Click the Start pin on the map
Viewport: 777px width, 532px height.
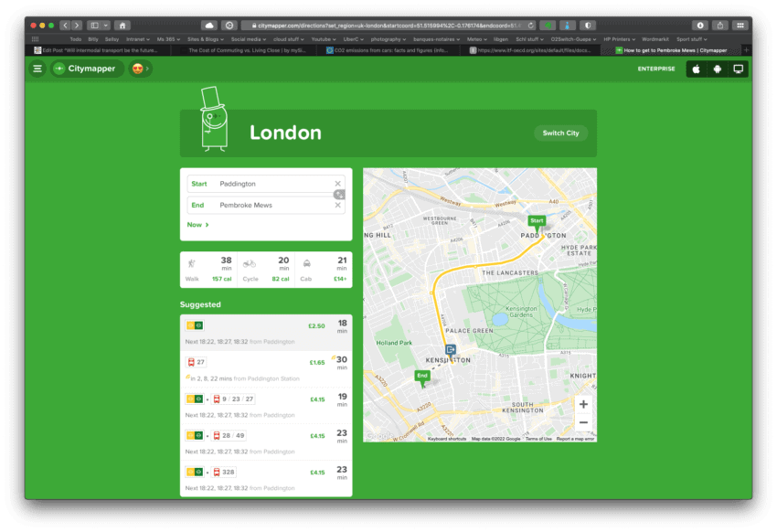click(x=537, y=223)
